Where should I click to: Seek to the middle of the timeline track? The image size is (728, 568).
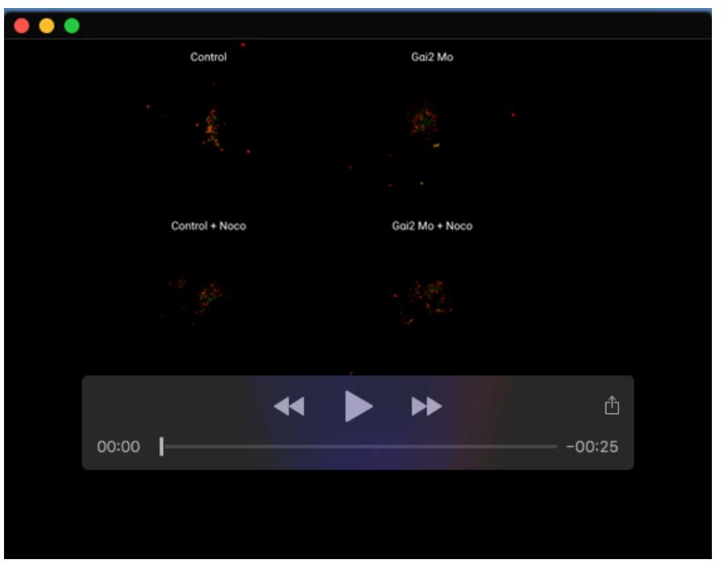coord(359,446)
